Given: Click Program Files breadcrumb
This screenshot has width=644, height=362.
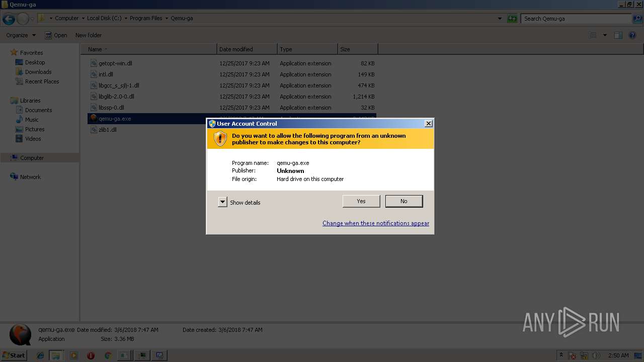Looking at the screenshot, I should tap(146, 18).
